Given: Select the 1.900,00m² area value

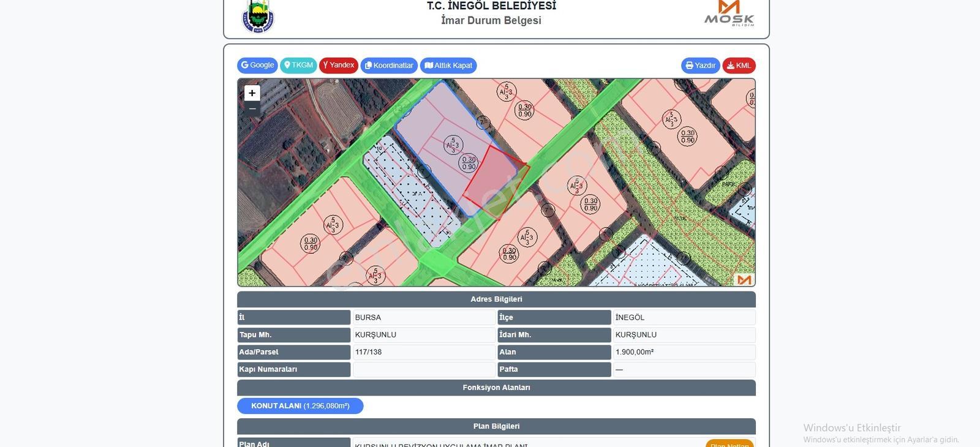Looking at the screenshot, I should pos(684,352).
